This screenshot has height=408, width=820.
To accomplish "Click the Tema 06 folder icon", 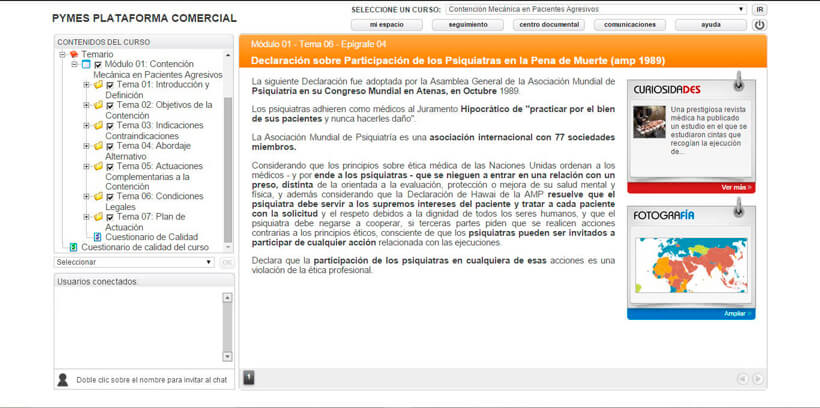I will pos(98,196).
